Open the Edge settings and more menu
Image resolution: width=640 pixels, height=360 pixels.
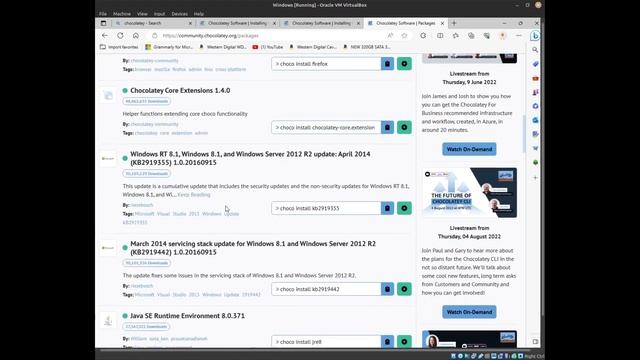[x=518, y=36]
